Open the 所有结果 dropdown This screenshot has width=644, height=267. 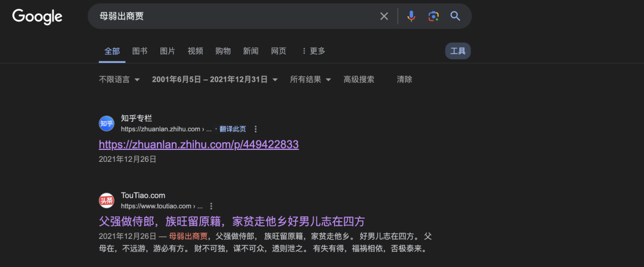tap(311, 79)
